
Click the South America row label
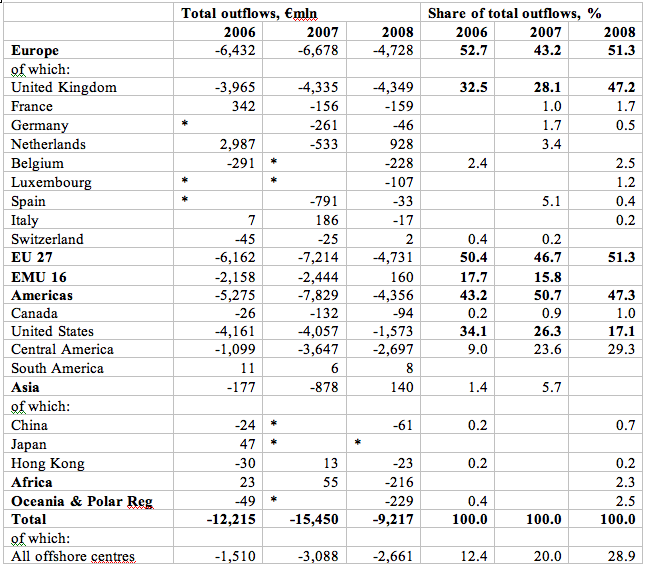pyautogui.click(x=57, y=368)
